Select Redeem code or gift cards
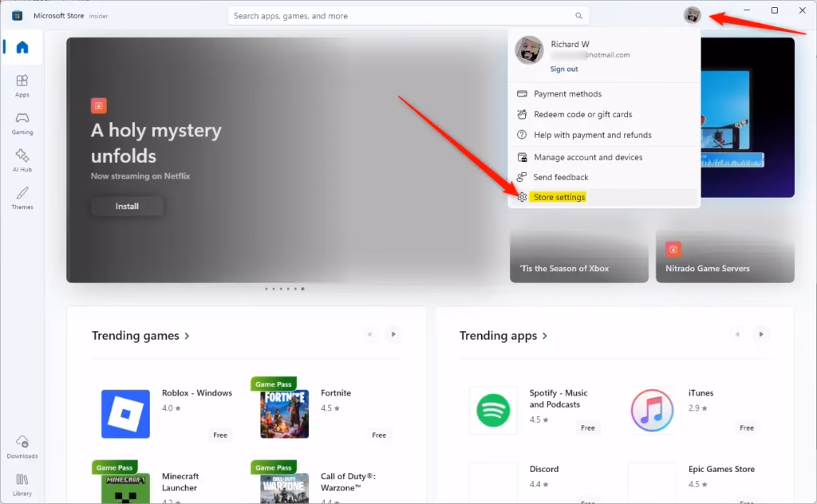This screenshot has width=817, height=504. pos(582,115)
